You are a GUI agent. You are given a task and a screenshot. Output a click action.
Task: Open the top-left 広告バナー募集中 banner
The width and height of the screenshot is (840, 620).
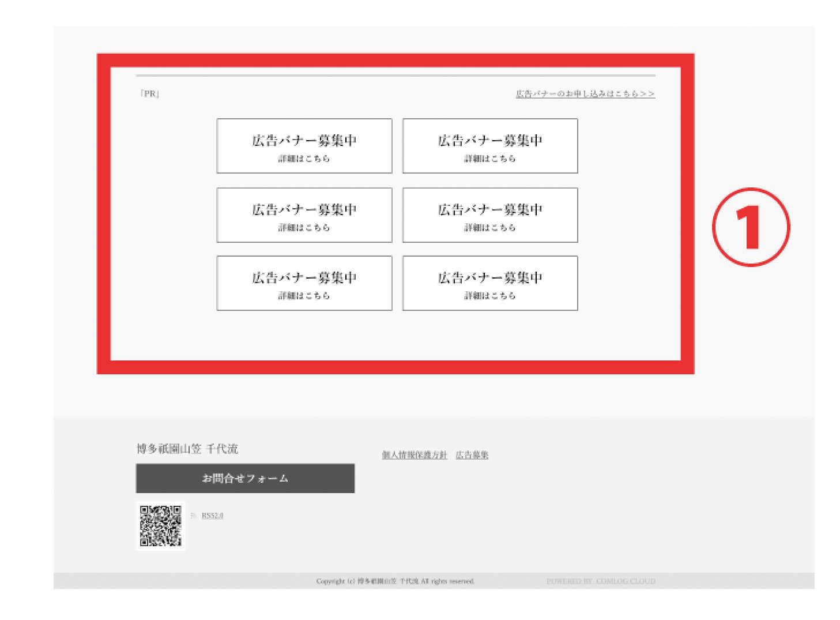pos(304,146)
